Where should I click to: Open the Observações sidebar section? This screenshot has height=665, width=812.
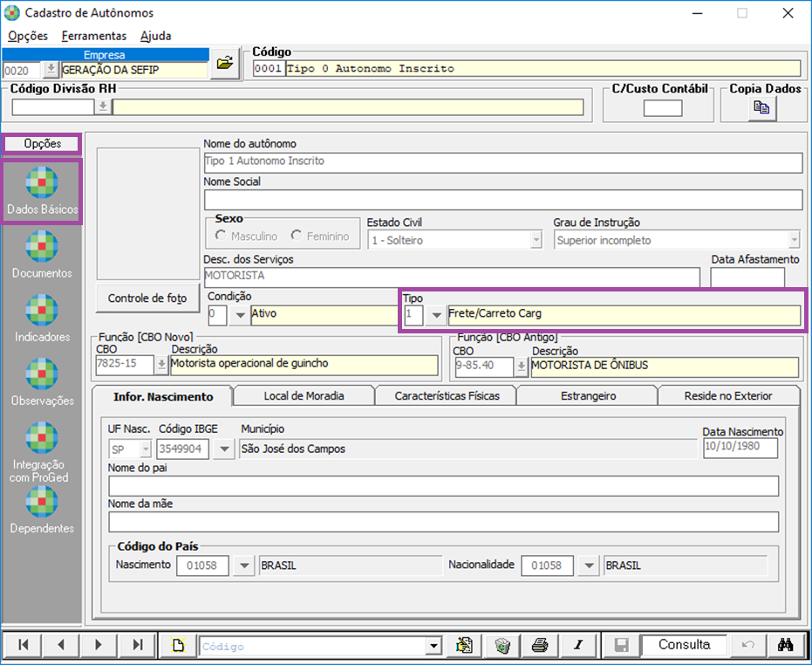(x=42, y=383)
